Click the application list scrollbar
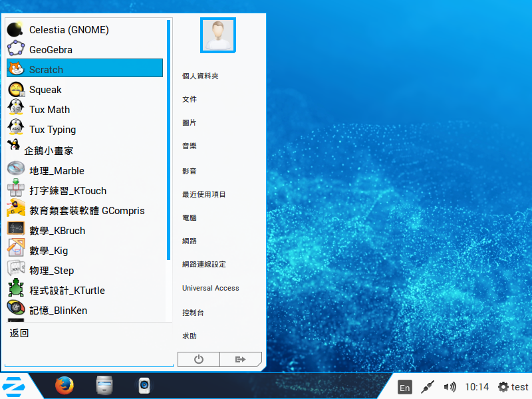The height and width of the screenshot is (399, 532). 168,140
